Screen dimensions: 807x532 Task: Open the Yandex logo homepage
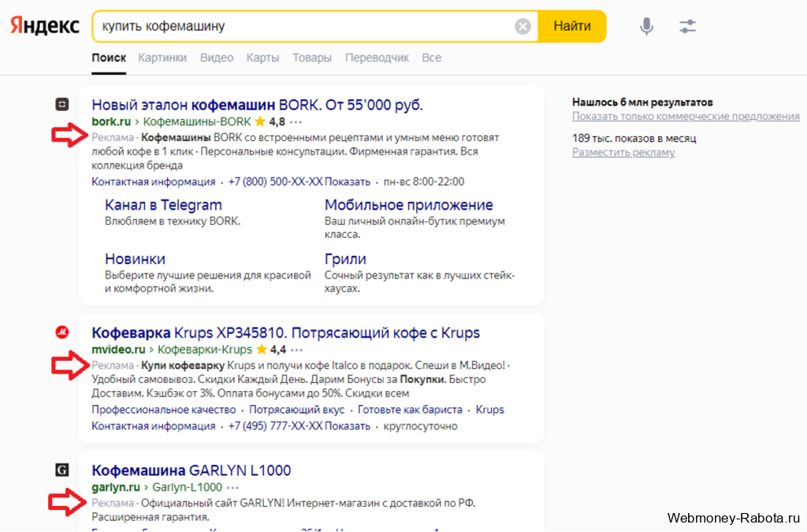tap(45, 26)
